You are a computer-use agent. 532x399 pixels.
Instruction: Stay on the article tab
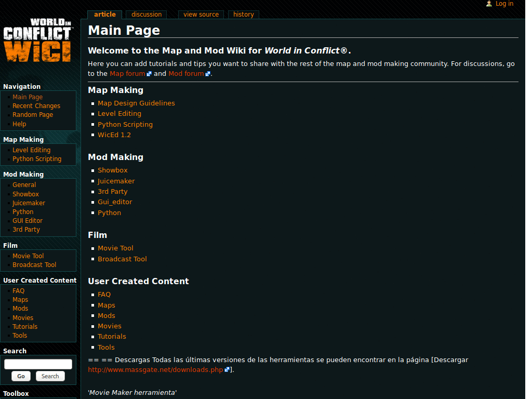[104, 14]
